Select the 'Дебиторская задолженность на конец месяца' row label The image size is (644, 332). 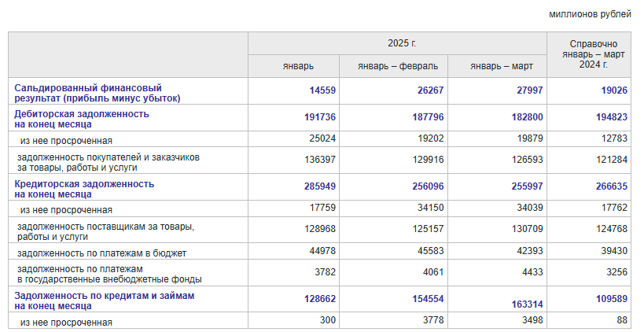(82, 120)
